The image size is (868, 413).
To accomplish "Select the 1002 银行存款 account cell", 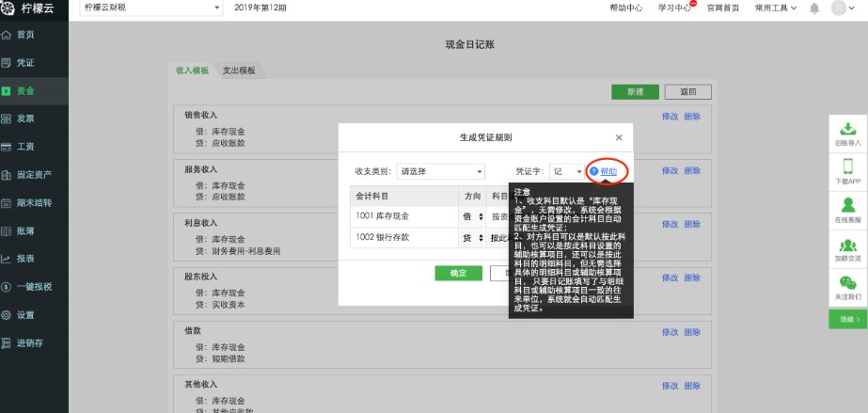I will pos(404,238).
